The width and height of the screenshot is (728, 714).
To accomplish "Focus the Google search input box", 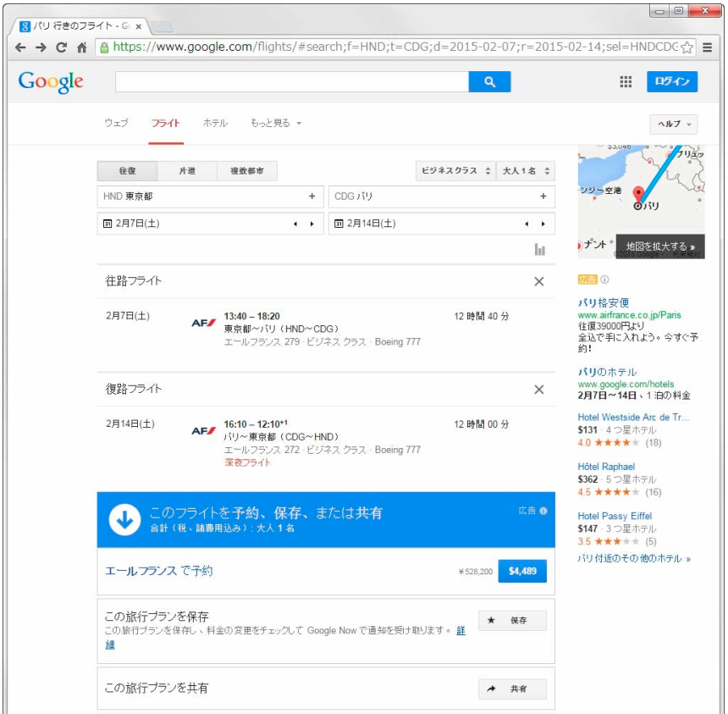I will click(x=292, y=82).
